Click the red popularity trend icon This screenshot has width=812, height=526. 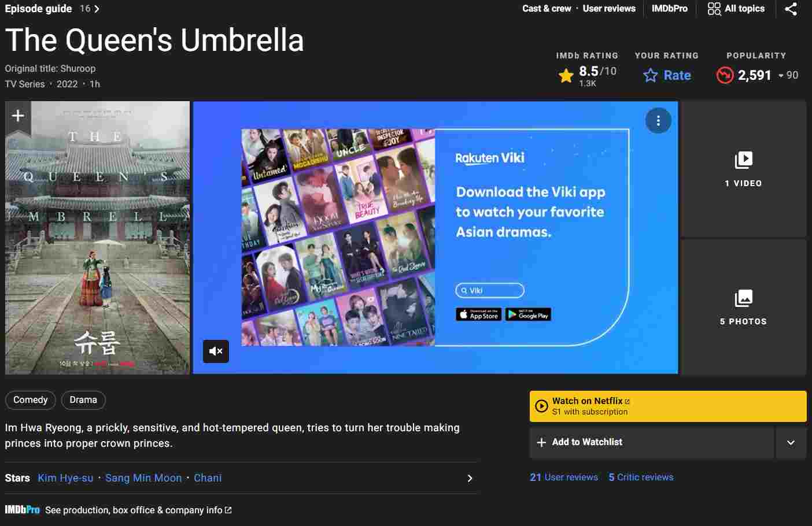(725, 75)
